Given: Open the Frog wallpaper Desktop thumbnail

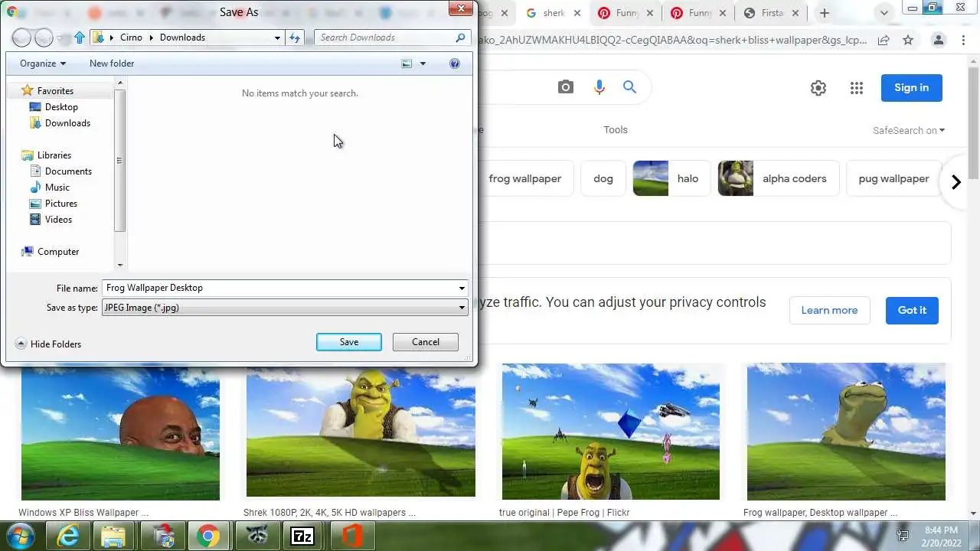Looking at the screenshot, I should pyautogui.click(x=846, y=432).
